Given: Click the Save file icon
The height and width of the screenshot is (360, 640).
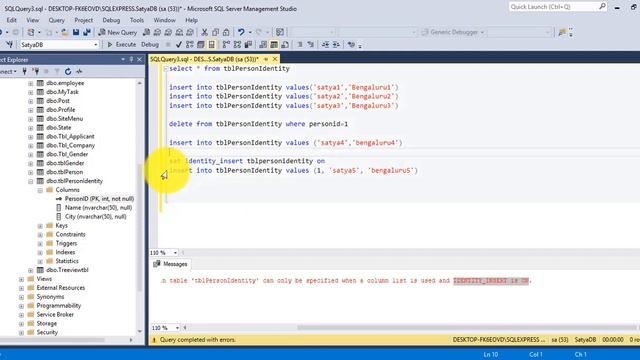Looking at the screenshot, I should point(76,32).
